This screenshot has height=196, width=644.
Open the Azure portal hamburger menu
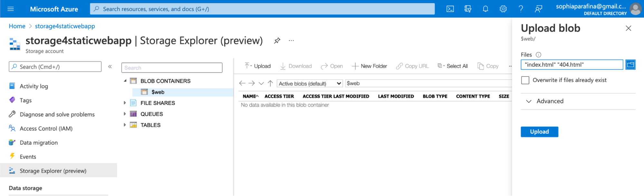[x=11, y=9]
